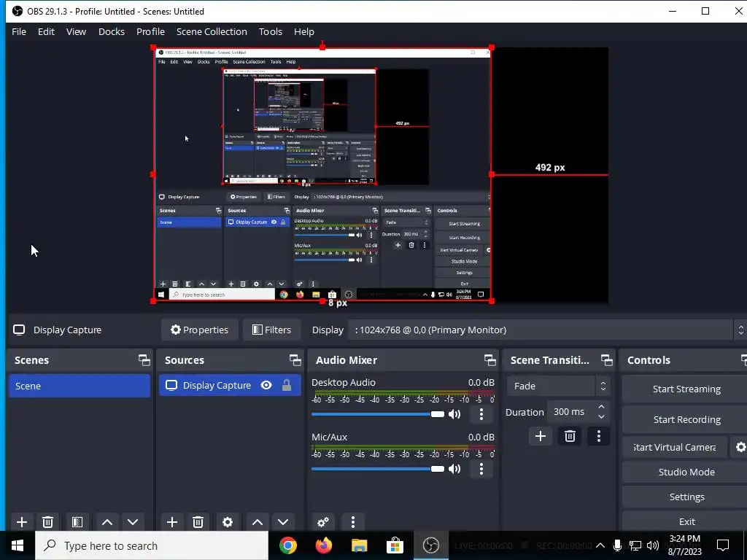Open Chrome from the taskbar

tap(287, 545)
